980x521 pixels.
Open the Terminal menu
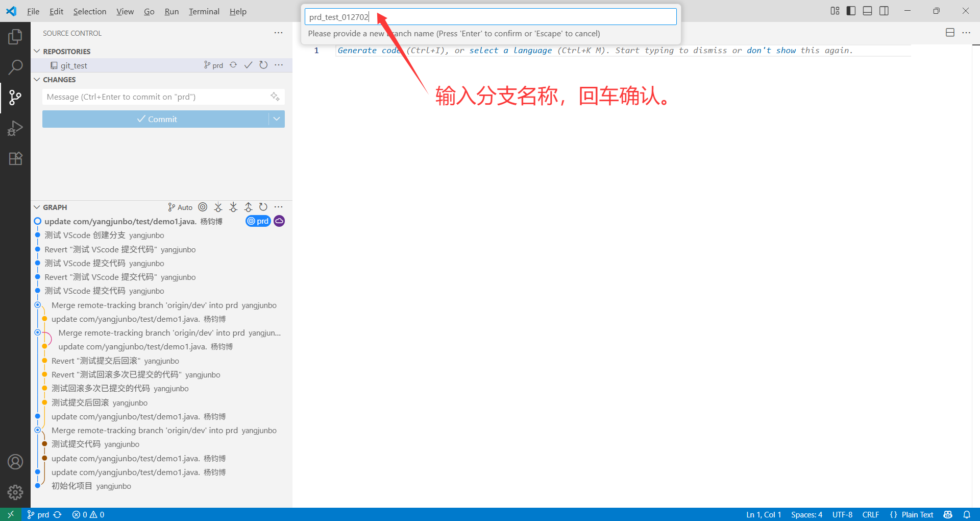point(204,11)
